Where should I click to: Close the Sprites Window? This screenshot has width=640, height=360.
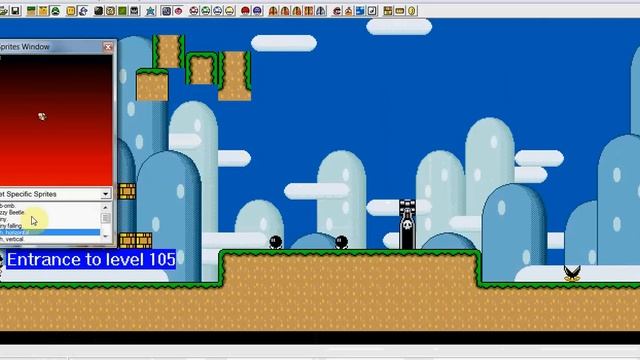[x=108, y=47]
